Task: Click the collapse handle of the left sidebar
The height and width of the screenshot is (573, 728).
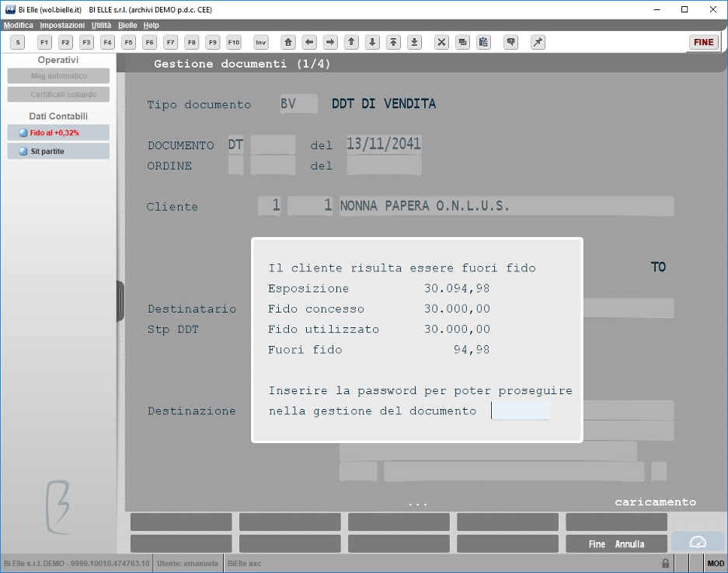Action: [x=120, y=301]
